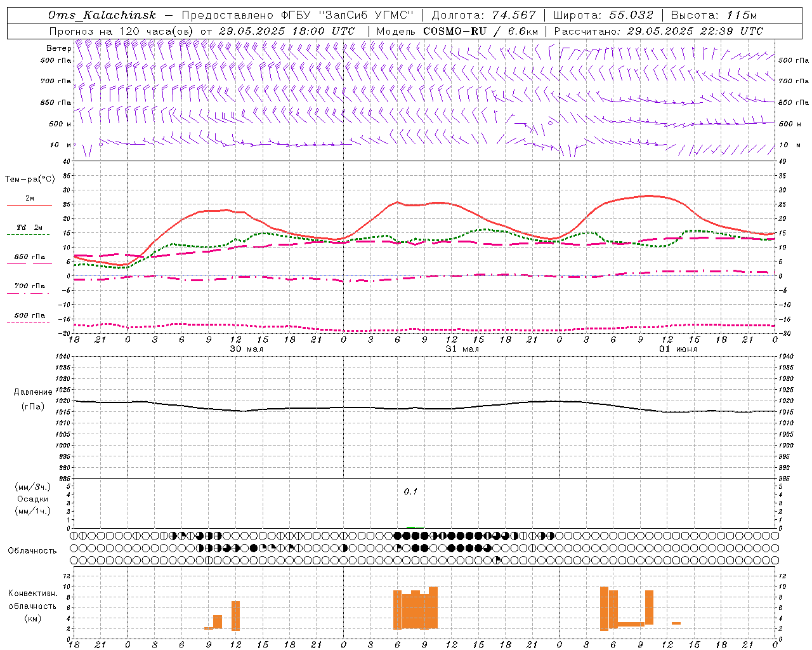
Task: Select the (мм/3ч.) precipitation unit label
Action: [x=33, y=487]
